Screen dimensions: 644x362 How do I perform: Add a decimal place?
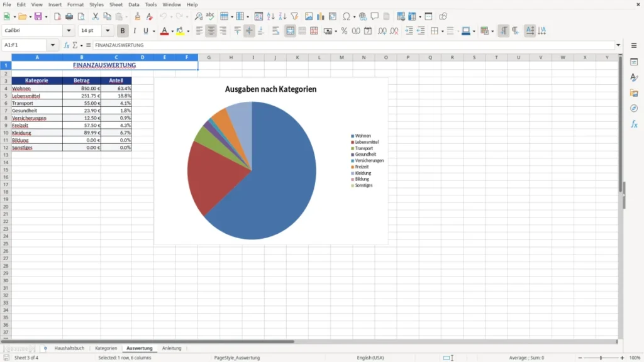pyautogui.click(x=382, y=31)
